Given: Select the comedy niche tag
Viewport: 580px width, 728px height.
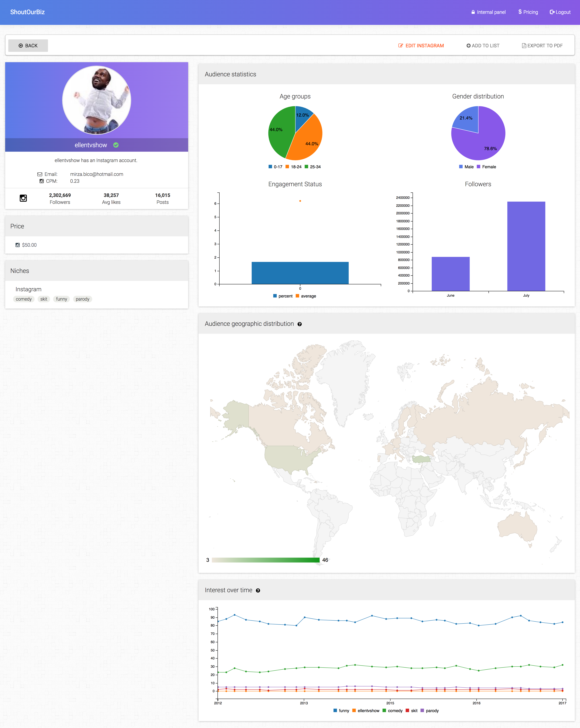Looking at the screenshot, I should click(24, 299).
